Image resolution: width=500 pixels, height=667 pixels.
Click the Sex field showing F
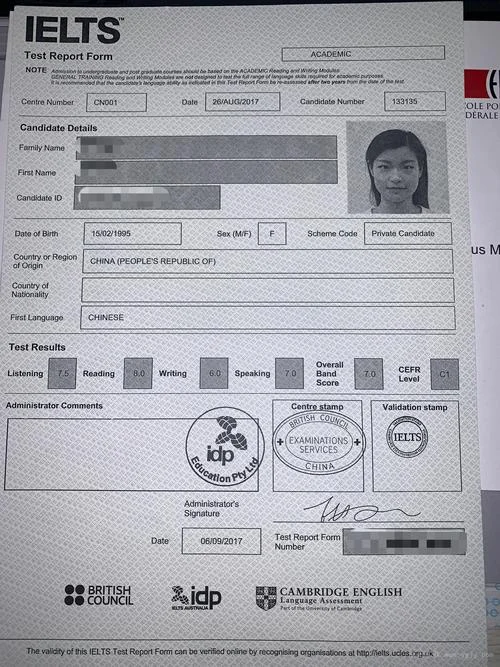point(272,234)
